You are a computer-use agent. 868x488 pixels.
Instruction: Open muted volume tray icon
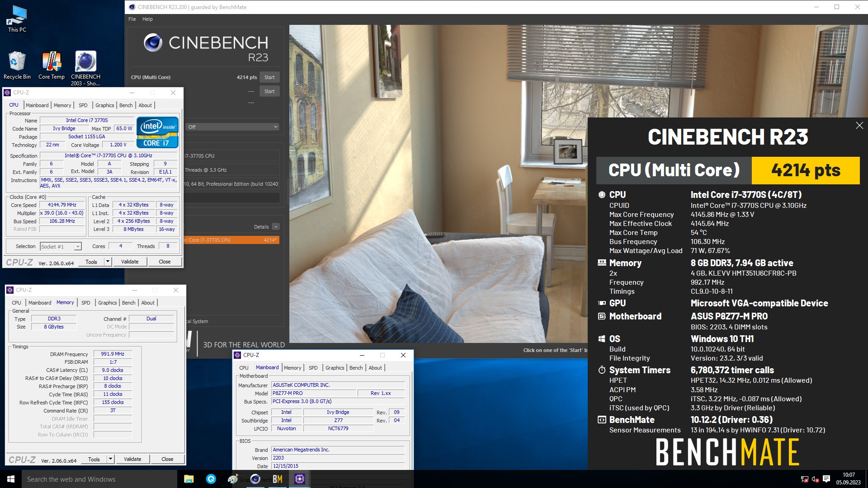(x=816, y=479)
